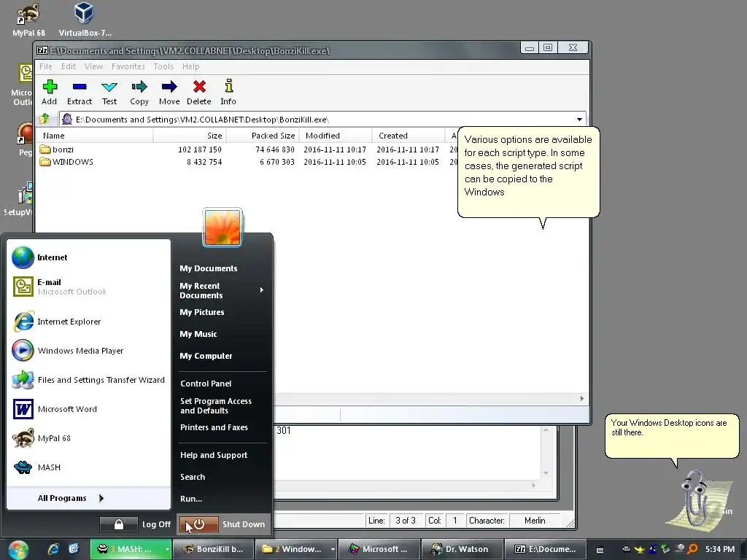Sort by Size column header
This screenshot has height=560, width=747.
tap(190, 136)
